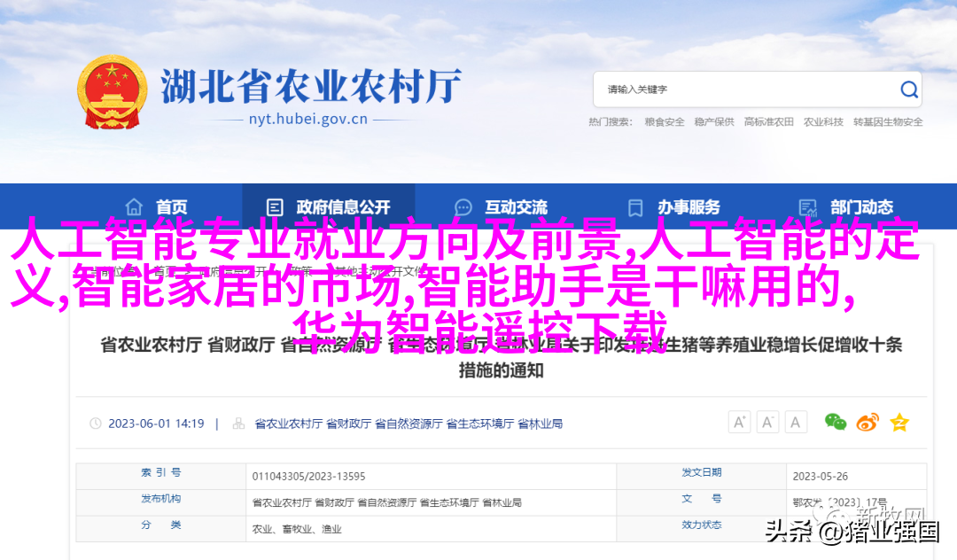957x560 pixels.
Task: Click the 发文日期 table label
Action: [702, 472]
